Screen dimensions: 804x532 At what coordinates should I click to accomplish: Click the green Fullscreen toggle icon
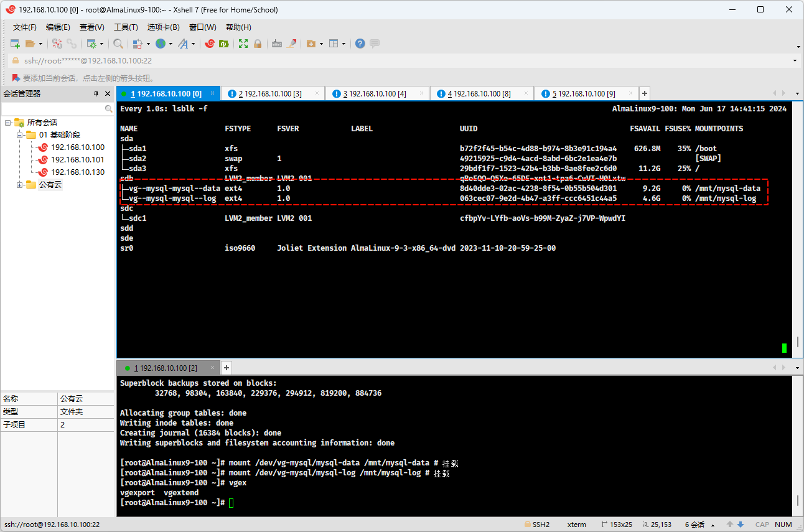click(x=243, y=44)
